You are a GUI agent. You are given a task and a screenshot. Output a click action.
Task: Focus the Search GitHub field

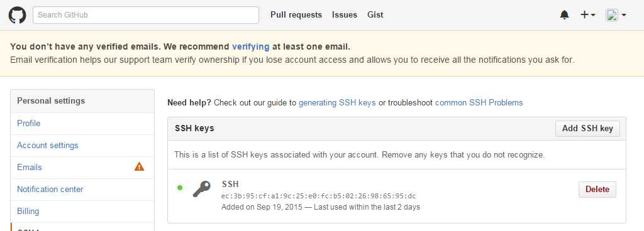(146, 15)
